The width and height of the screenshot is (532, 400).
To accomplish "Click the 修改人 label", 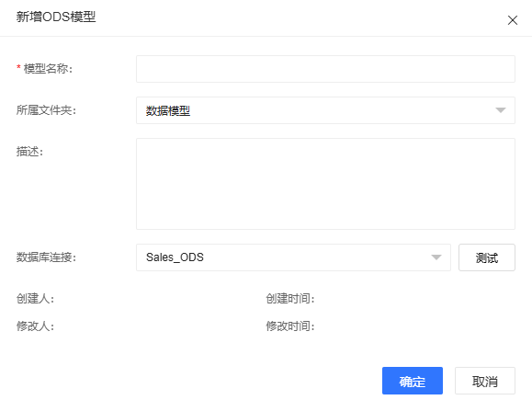I will [x=35, y=326].
